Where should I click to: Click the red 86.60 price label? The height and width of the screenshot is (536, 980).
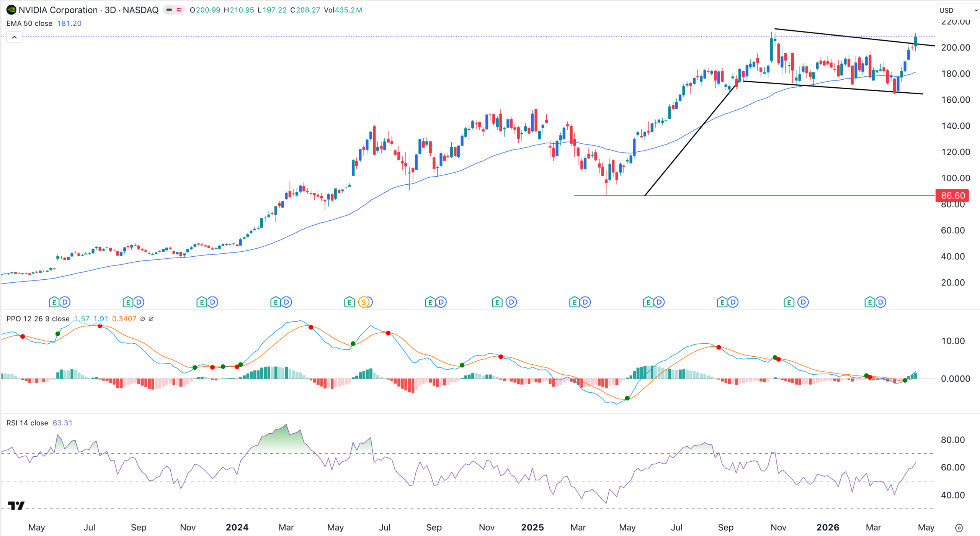tap(952, 196)
